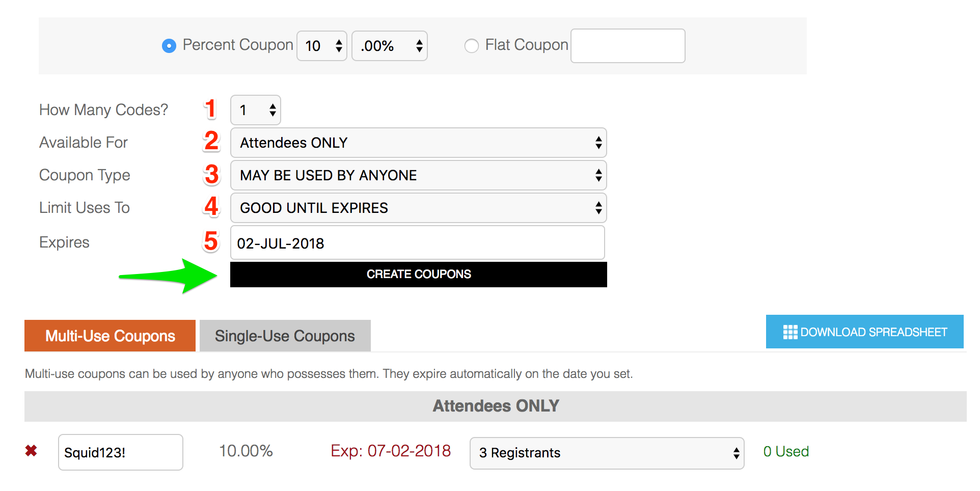Click the How Many Codes? label
The width and height of the screenshot is (980, 491).
coord(103,110)
